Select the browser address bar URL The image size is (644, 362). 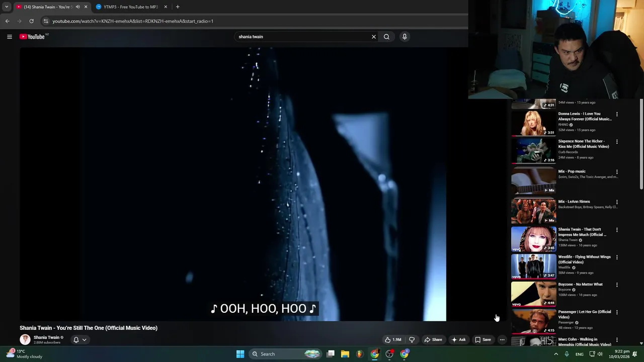pyautogui.click(x=133, y=21)
